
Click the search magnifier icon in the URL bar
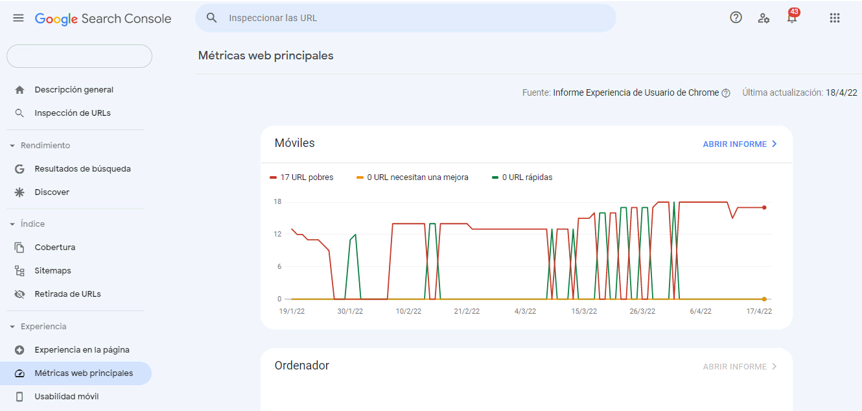point(211,18)
